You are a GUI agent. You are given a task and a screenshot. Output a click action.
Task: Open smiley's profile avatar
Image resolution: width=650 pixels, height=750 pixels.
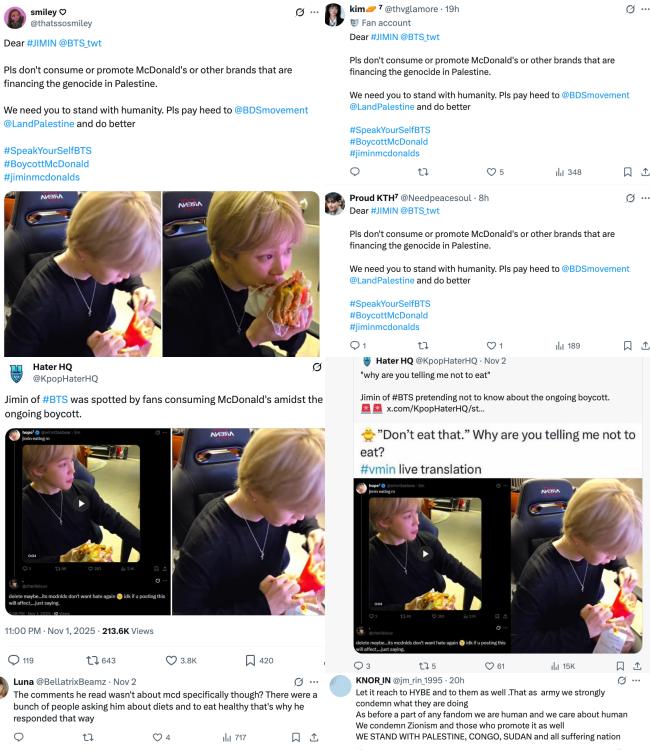(15, 18)
